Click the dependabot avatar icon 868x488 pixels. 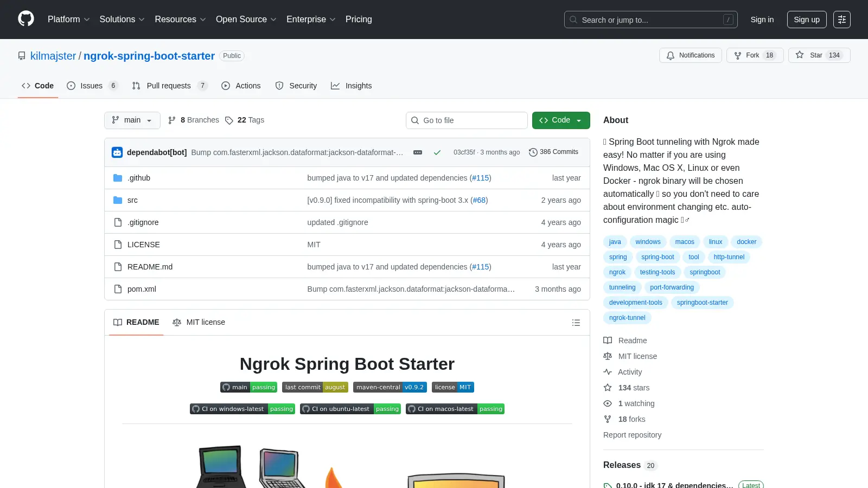(x=117, y=152)
